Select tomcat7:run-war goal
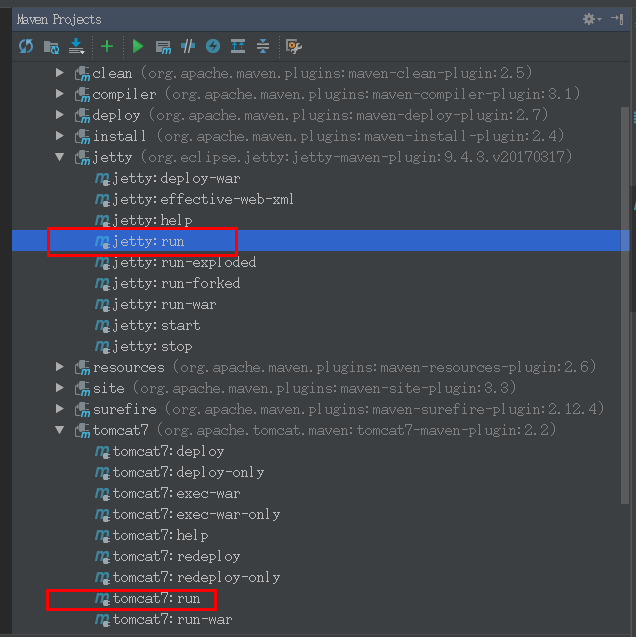This screenshot has width=636, height=637. [x=163, y=620]
